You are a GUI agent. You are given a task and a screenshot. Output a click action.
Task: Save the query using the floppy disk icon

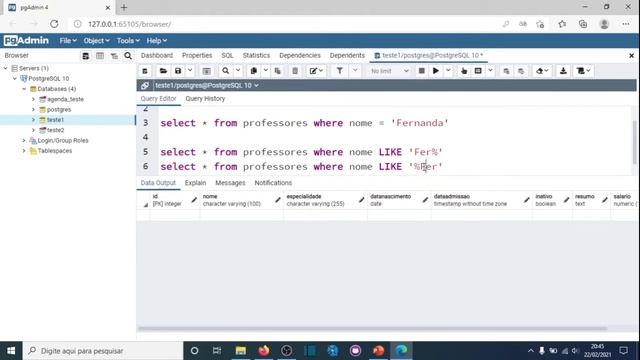pyautogui.click(x=178, y=71)
